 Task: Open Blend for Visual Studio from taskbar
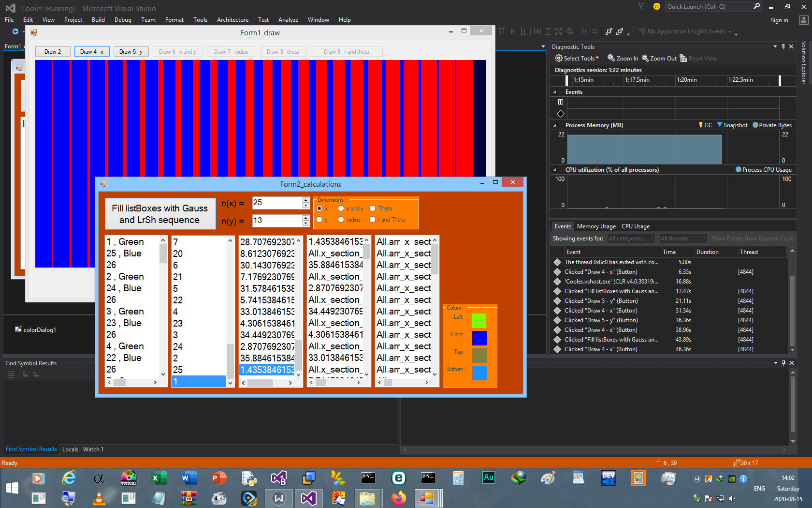coord(278,478)
